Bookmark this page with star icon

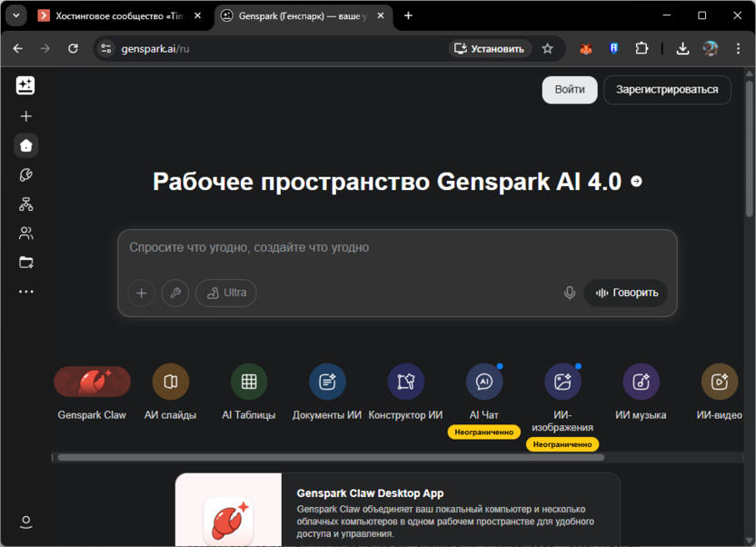548,49
